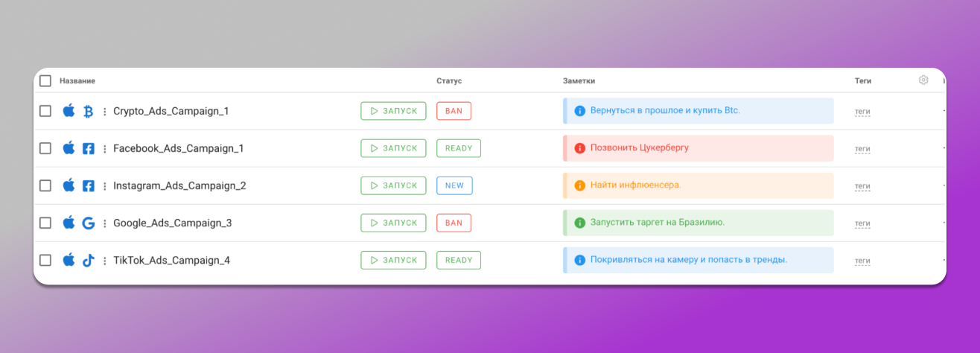Click the Google icon for Google_Ads_Campaign_3
Screen dimensions: 980x353
88,223
